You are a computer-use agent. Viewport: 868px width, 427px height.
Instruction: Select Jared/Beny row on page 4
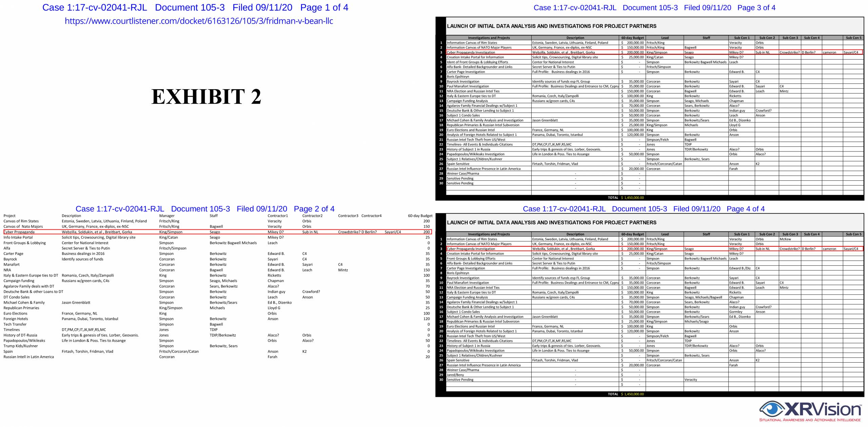pos(455,375)
